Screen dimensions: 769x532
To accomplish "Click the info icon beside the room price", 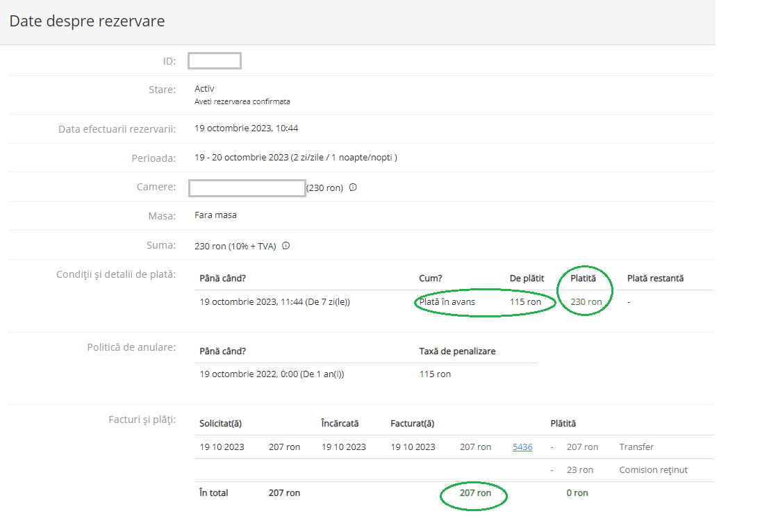I will 353,188.
